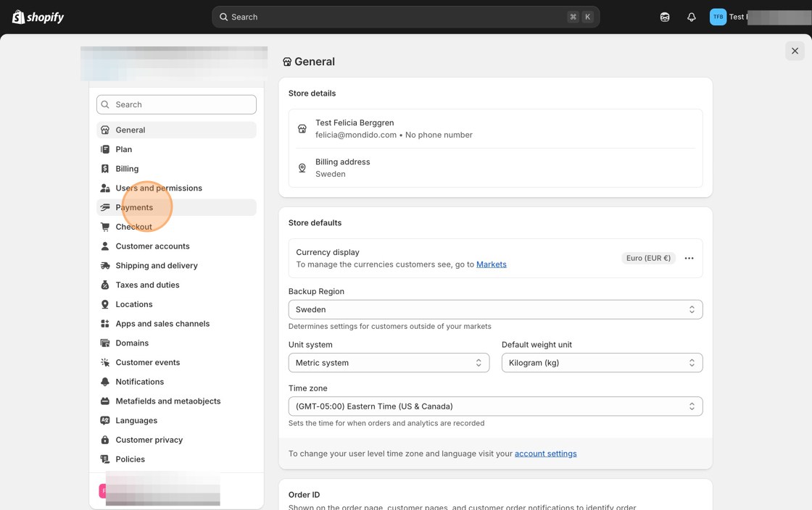Viewport: 812px width, 510px height.
Task: Open the Backup Region dropdown showing Sweden
Action: [x=496, y=309]
